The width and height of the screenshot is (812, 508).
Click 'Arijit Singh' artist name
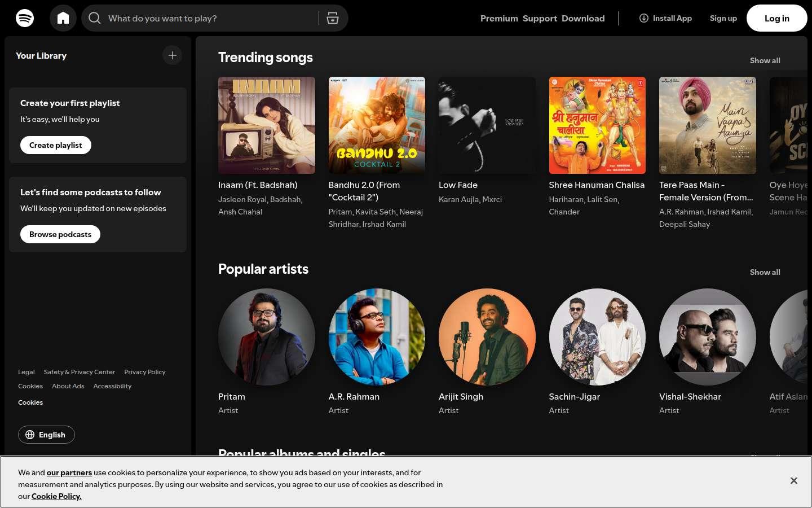click(x=461, y=397)
